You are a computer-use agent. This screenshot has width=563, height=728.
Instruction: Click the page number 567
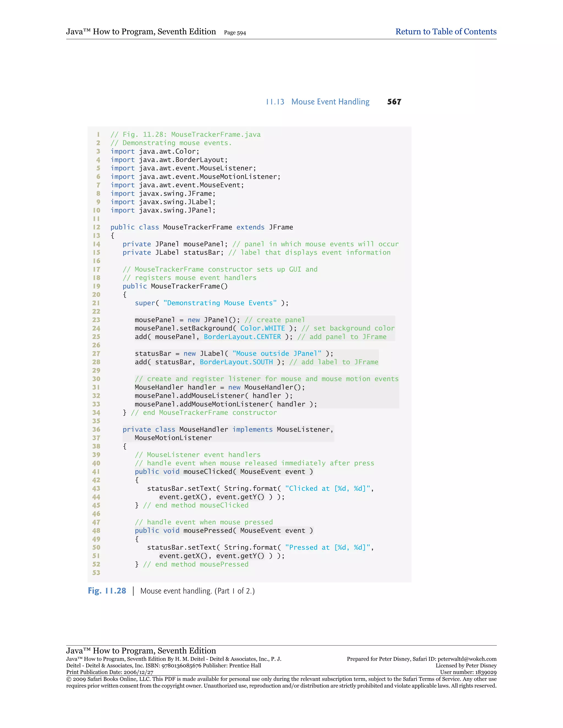tap(394, 102)
